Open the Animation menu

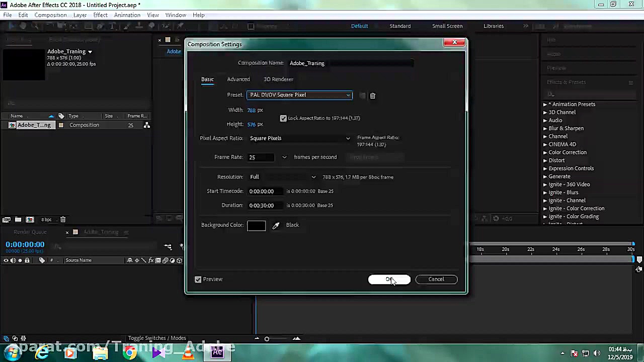tap(127, 15)
